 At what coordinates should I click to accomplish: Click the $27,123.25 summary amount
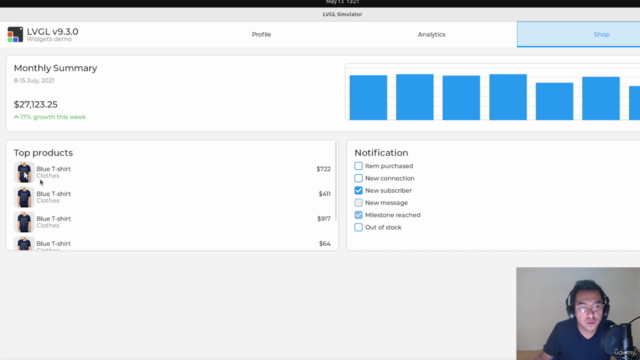coord(36,104)
